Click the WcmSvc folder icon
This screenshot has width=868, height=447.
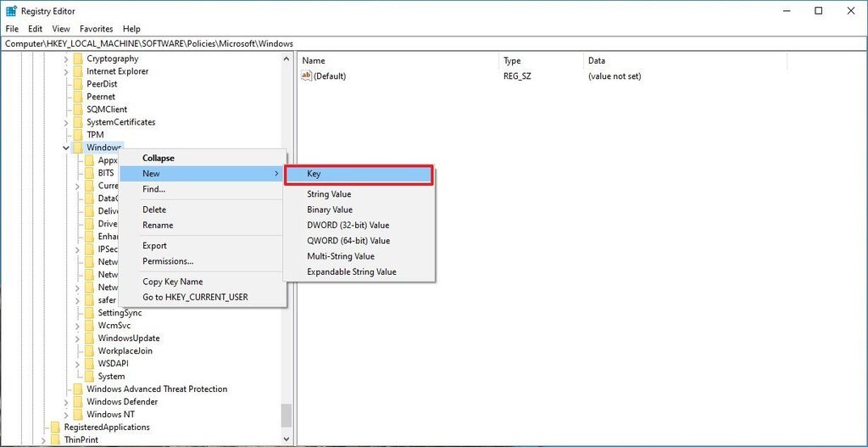tap(88, 326)
